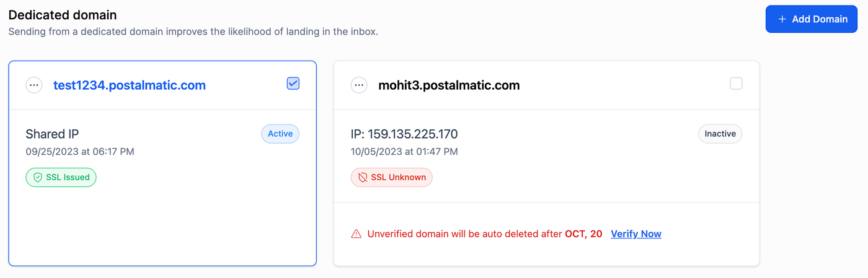The image size is (868, 278).
Task: Click the Inactive status badge
Action: (x=720, y=134)
